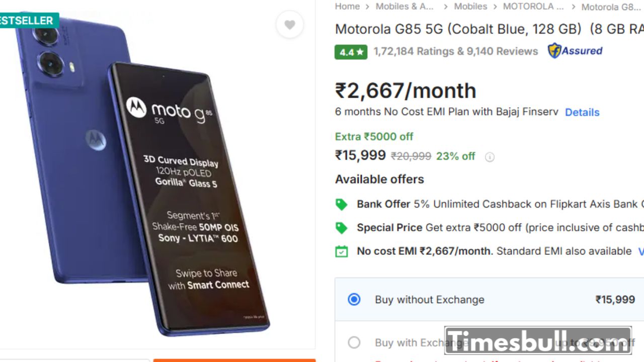Select Buy with Exchange radio button

coord(354,343)
